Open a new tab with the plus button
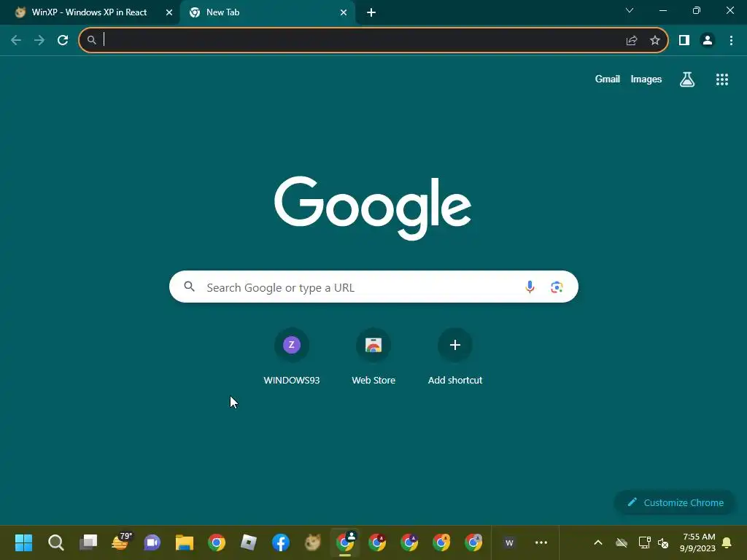The width and height of the screenshot is (747, 560). tap(371, 12)
